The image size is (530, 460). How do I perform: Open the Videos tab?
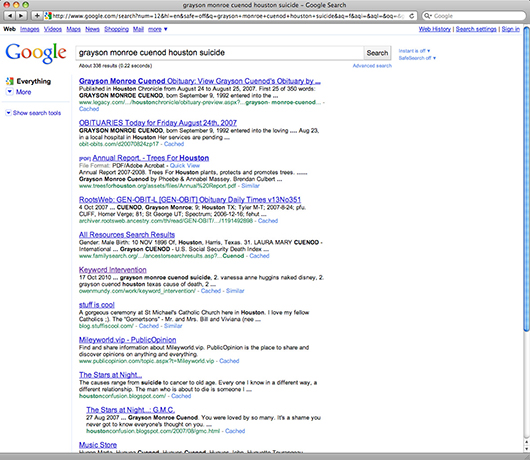pyautogui.click(x=53, y=29)
